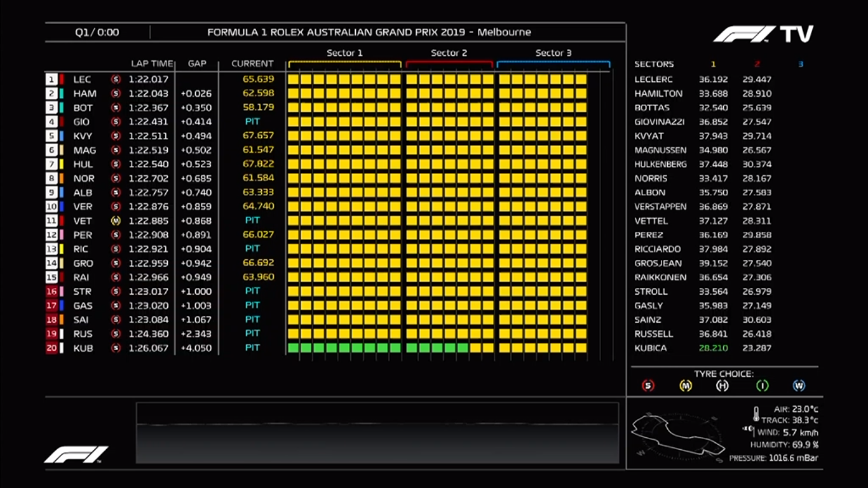Click KUBICA green sector time 28.210
Image resolution: width=868 pixels, height=488 pixels.
(x=714, y=348)
